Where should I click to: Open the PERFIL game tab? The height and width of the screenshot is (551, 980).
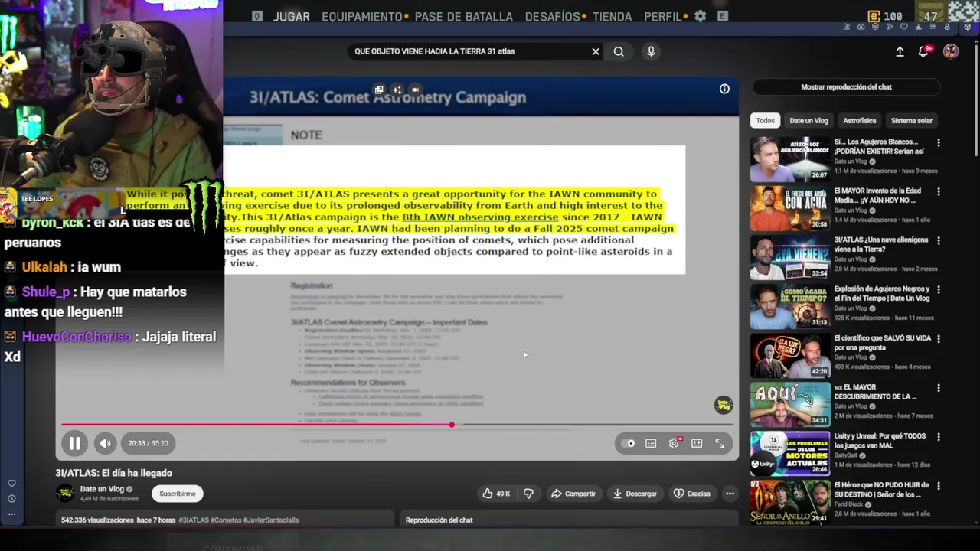(x=663, y=16)
